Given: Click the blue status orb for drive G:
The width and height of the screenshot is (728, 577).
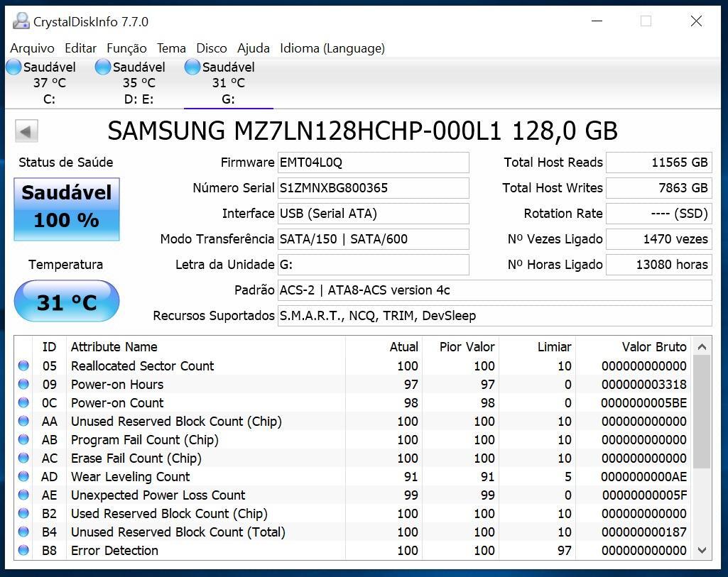Looking at the screenshot, I should (192, 67).
